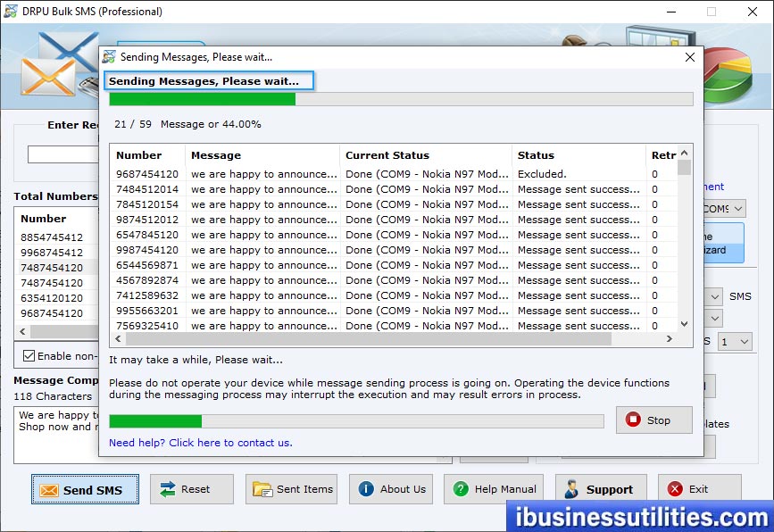The height and width of the screenshot is (532, 774).
Task: Expand the COM port dropdown
Action: [738, 209]
